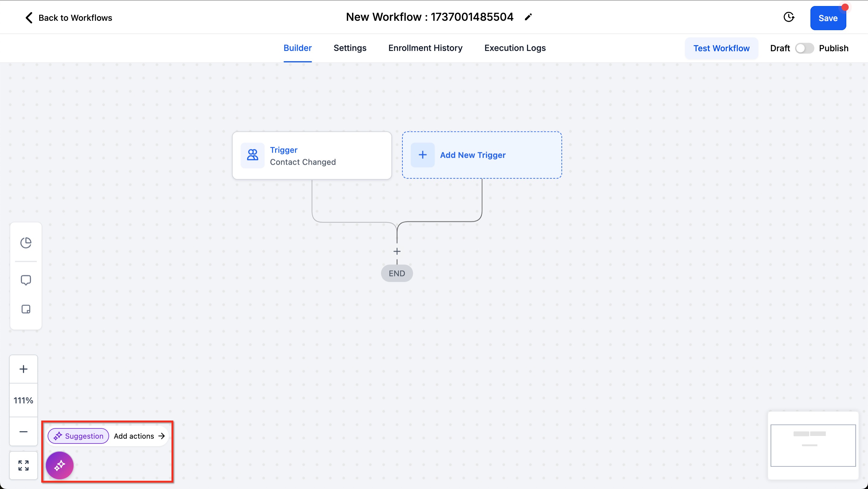868x489 pixels.
Task: Select the sticky note icon
Action: point(26,309)
